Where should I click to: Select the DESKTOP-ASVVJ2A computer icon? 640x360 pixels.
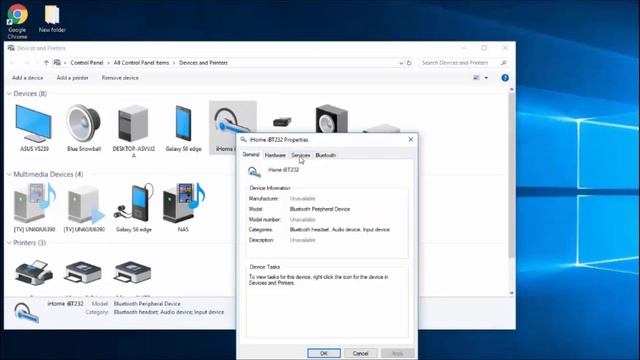pyautogui.click(x=133, y=131)
